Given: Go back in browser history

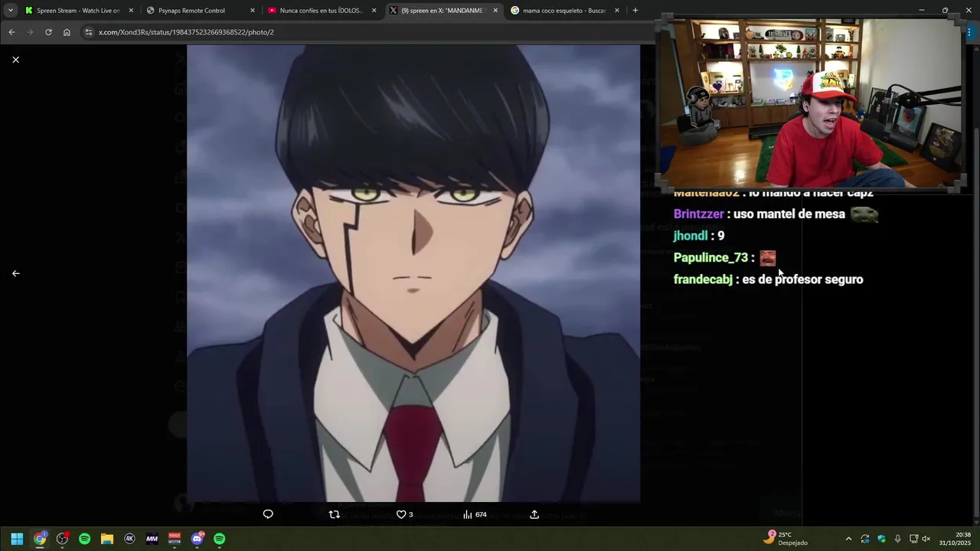Looking at the screenshot, I should 11,32.
